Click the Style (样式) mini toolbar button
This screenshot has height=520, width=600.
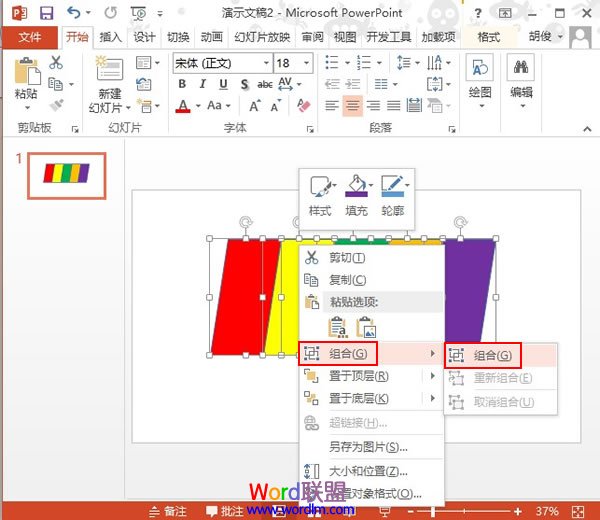coord(320,196)
